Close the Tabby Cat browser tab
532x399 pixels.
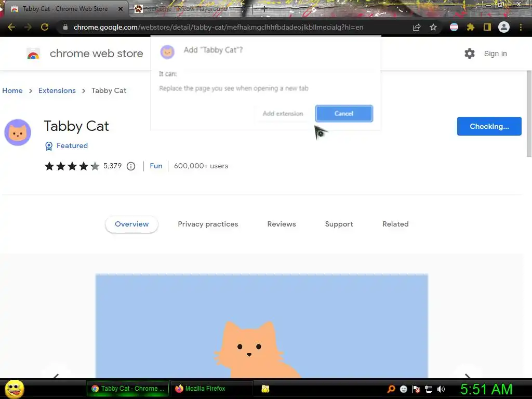tap(121, 9)
